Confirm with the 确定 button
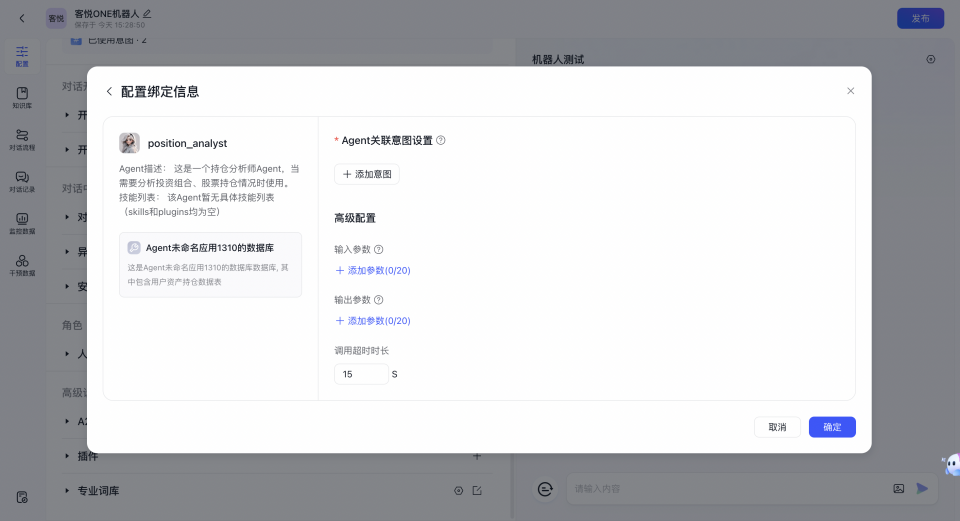This screenshot has width=960, height=521. click(x=832, y=427)
